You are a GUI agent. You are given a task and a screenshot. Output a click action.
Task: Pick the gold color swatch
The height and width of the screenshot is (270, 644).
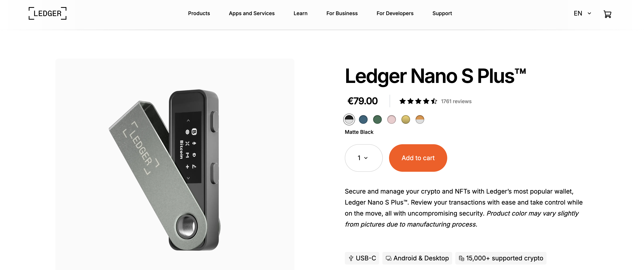tap(406, 119)
